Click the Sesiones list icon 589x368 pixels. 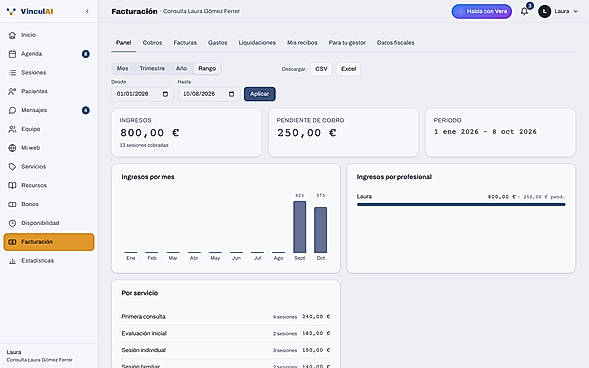tap(12, 72)
